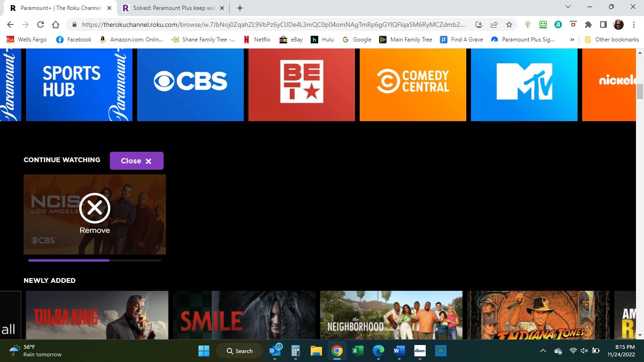Open File Explorer from the taskbar

(x=316, y=351)
